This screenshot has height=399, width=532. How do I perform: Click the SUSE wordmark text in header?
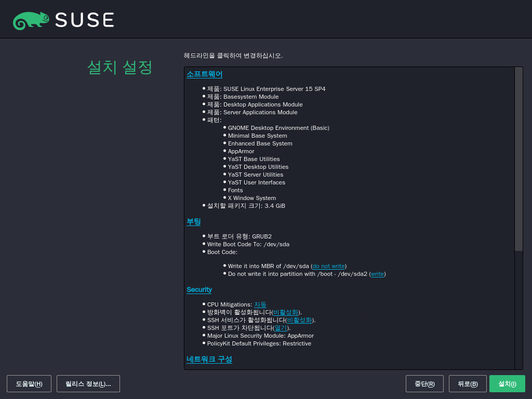tap(84, 20)
